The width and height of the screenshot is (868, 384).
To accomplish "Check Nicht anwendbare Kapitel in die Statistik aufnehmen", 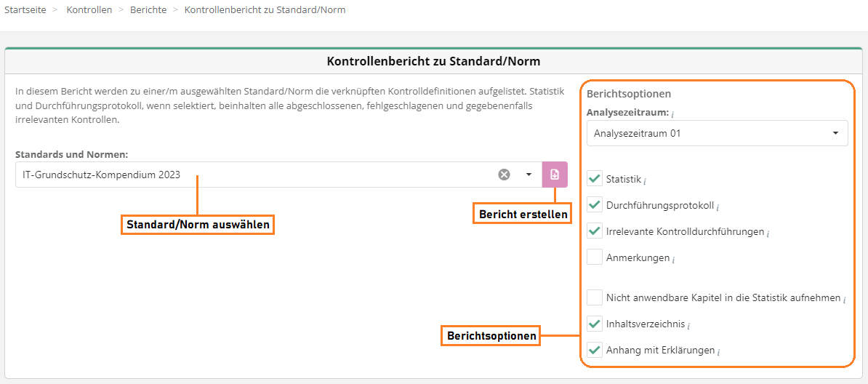I will (595, 297).
